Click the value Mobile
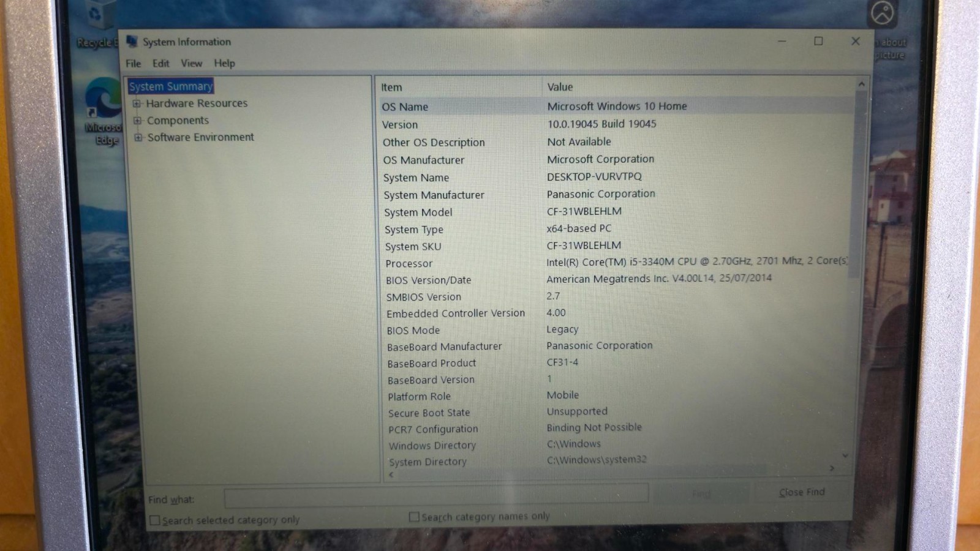The image size is (980, 551). coord(562,395)
